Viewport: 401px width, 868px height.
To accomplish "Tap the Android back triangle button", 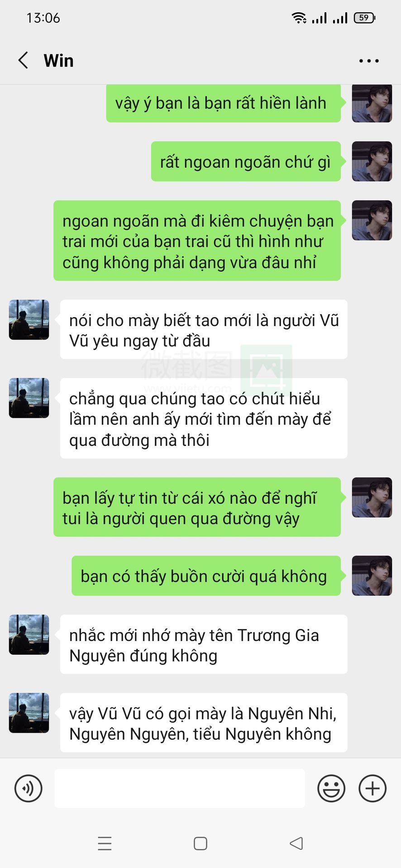I will coord(296,844).
